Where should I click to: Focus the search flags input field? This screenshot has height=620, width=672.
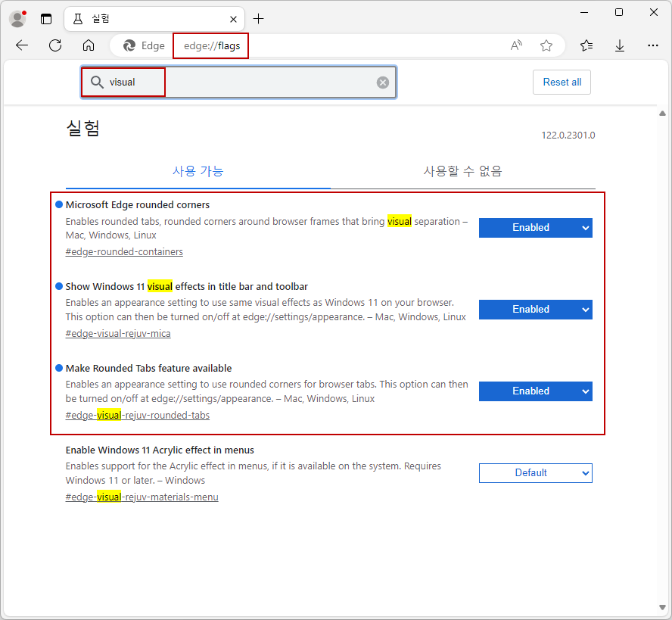click(x=238, y=82)
